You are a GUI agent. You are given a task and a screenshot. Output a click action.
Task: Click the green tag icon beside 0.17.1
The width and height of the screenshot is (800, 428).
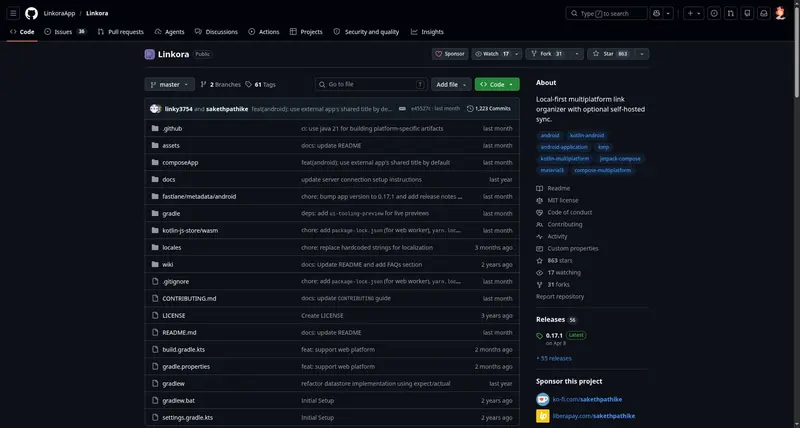point(540,336)
